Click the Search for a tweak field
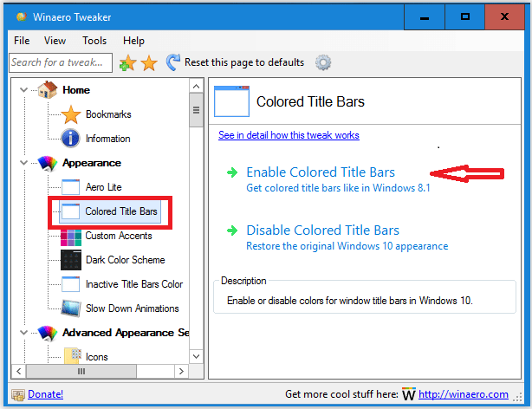532x409 pixels. click(61, 62)
